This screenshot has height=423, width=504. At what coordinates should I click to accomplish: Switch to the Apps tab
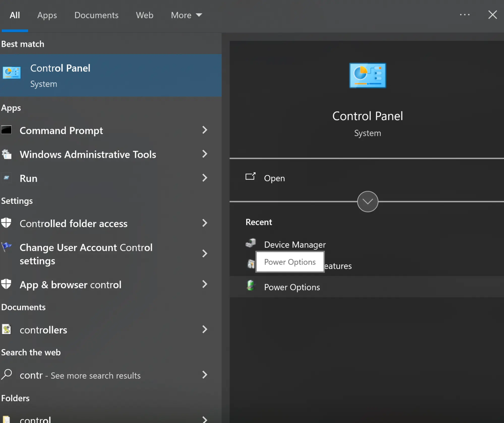47,15
